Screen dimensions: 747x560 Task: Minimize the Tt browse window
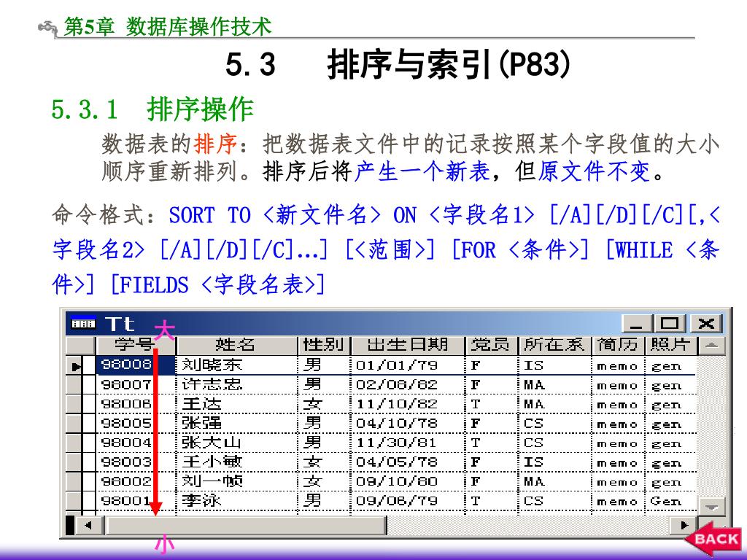point(636,324)
